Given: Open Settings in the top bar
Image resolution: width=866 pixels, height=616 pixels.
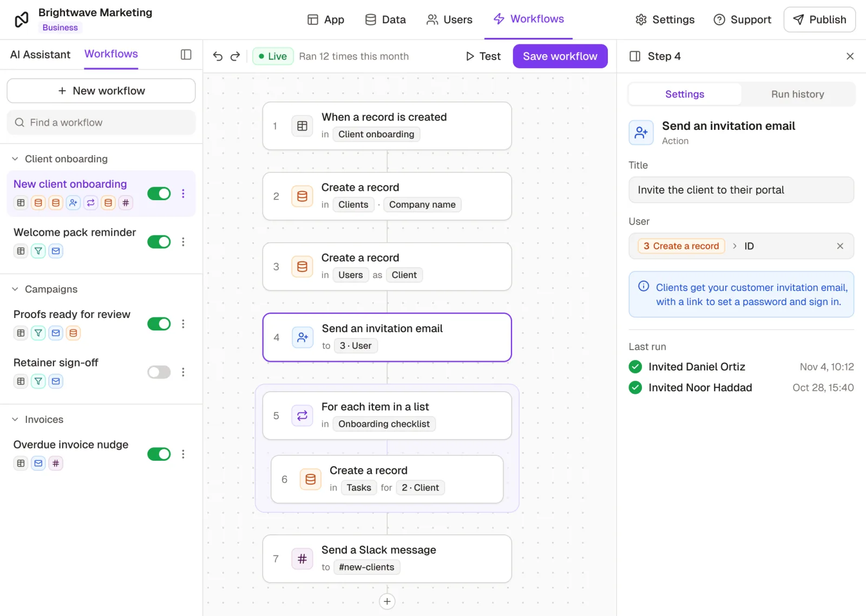Looking at the screenshot, I should 665,19.
